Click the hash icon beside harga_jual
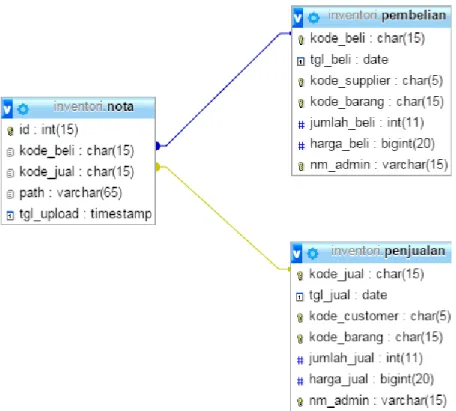Screen dimensions: 456x411 coord(300,381)
